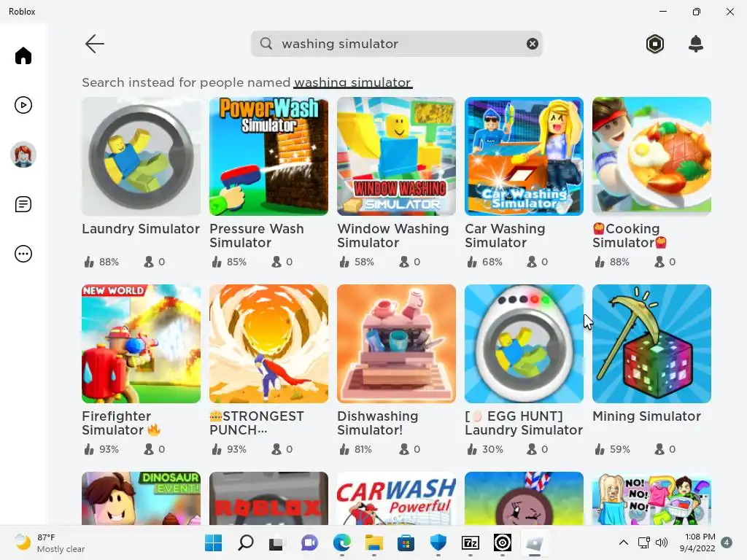This screenshot has height=560, width=747.
Task: Open the Car Washing Simulator thumbnail
Action: click(x=524, y=156)
